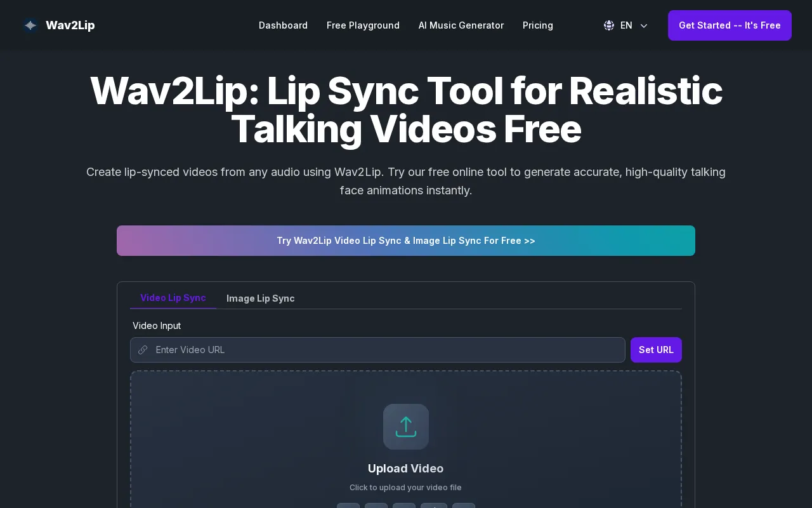The image size is (812, 508).
Task: Expand the EN language dropdown chevron
Action: click(x=644, y=26)
